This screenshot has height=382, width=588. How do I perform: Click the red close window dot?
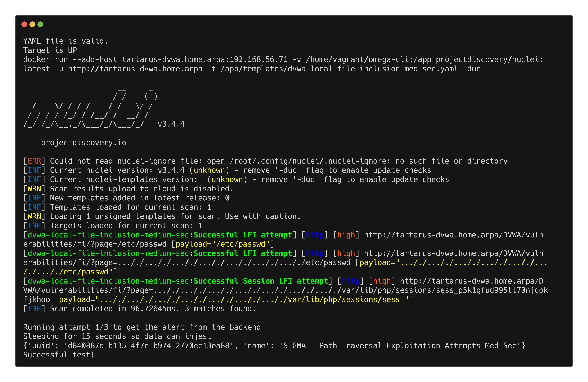tap(24, 24)
